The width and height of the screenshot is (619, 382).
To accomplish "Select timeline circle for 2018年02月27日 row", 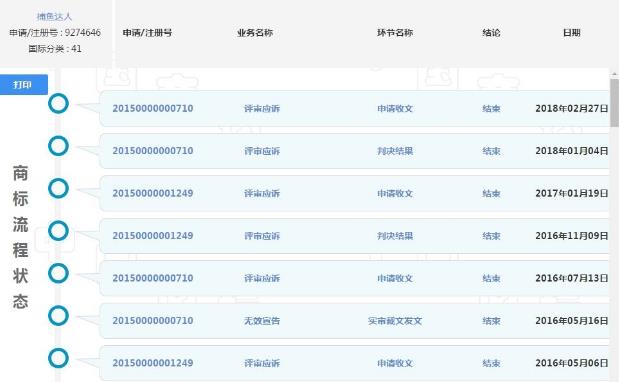I will pyautogui.click(x=58, y=104).
